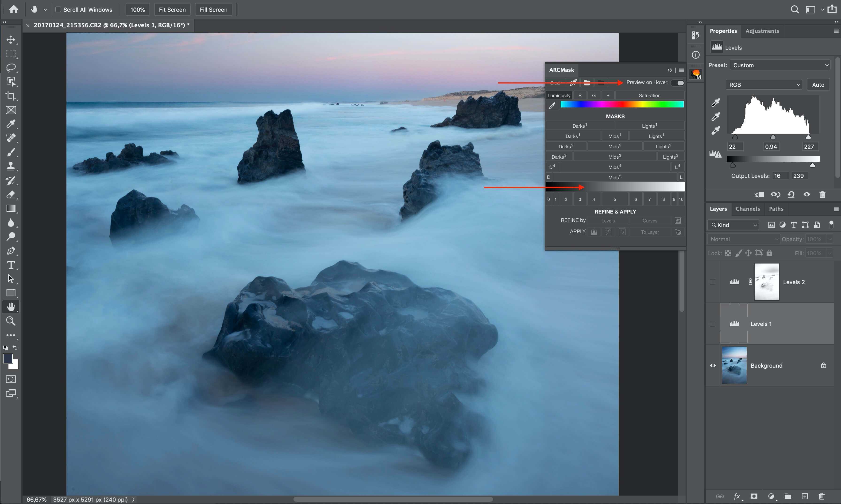Viewport: 841px width, 504px height.
Task: Toggle the layer filter on/off switch
Action: (831, 225)
